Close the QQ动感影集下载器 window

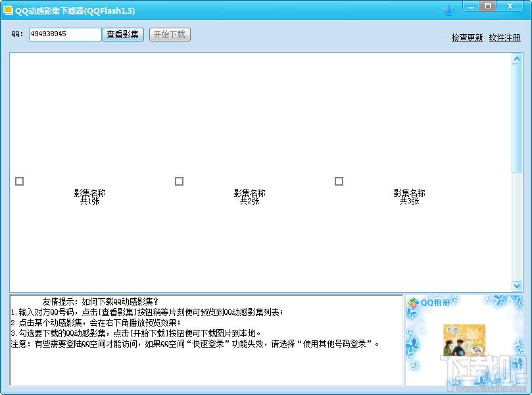point(509,6)
